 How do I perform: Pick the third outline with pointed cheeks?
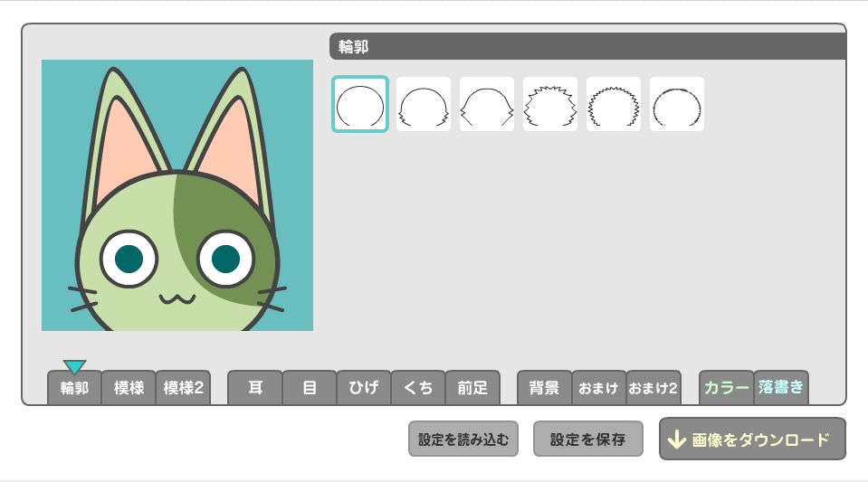[x=487, y=104]
